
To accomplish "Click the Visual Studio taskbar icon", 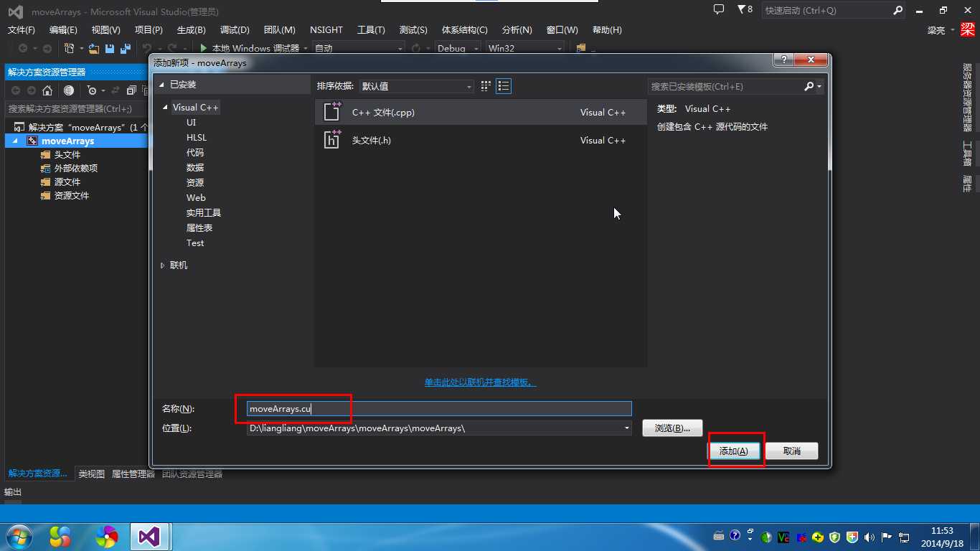I will tap(149, 537).
